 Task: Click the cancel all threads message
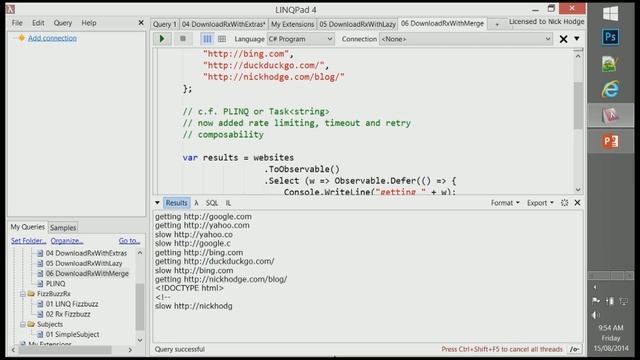coord(502,349)
